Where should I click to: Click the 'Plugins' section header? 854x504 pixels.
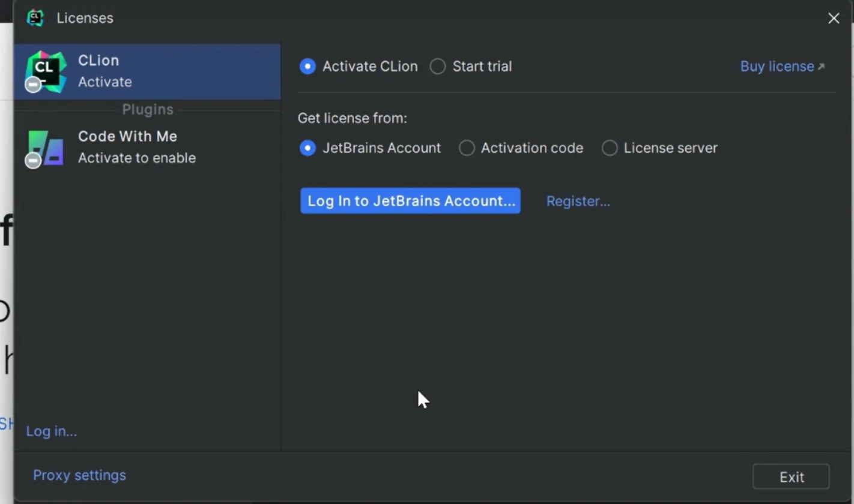pos(148,110)
